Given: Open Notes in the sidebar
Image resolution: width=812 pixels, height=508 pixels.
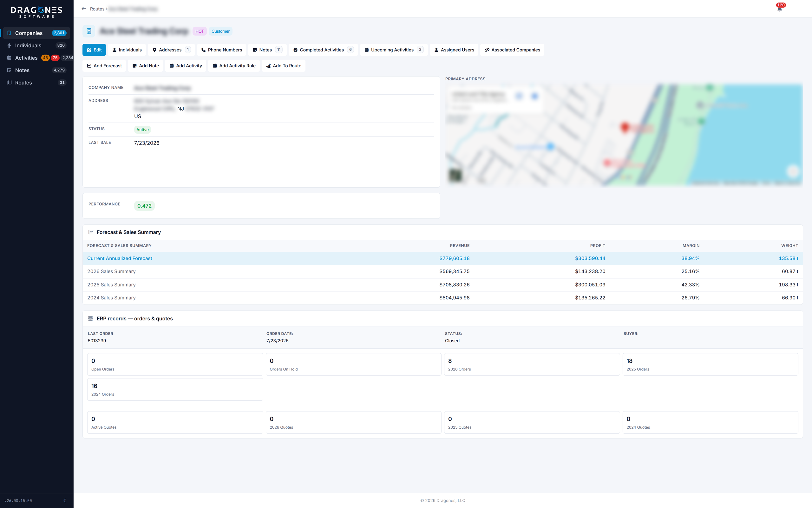Looking at the screenshot, I should pos(36,70).
